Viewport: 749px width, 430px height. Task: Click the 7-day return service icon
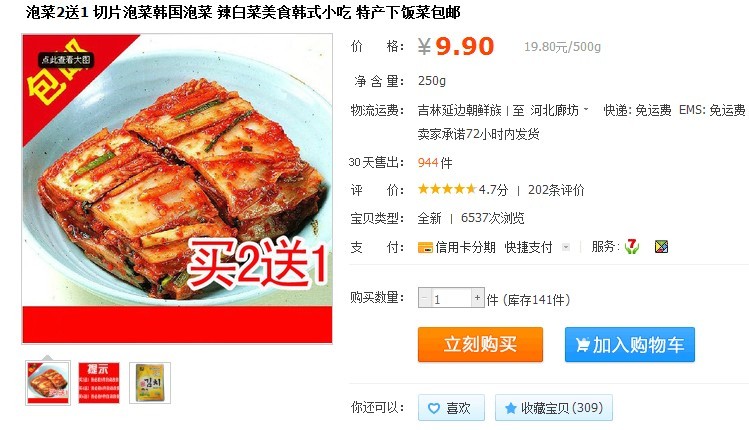click(x=631, y=247)
